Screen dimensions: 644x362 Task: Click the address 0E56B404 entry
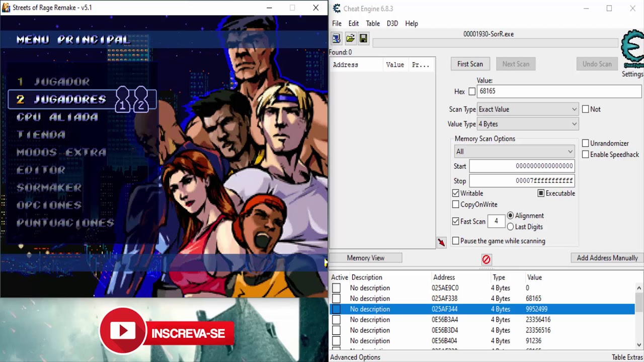click(x=444, y=341)
